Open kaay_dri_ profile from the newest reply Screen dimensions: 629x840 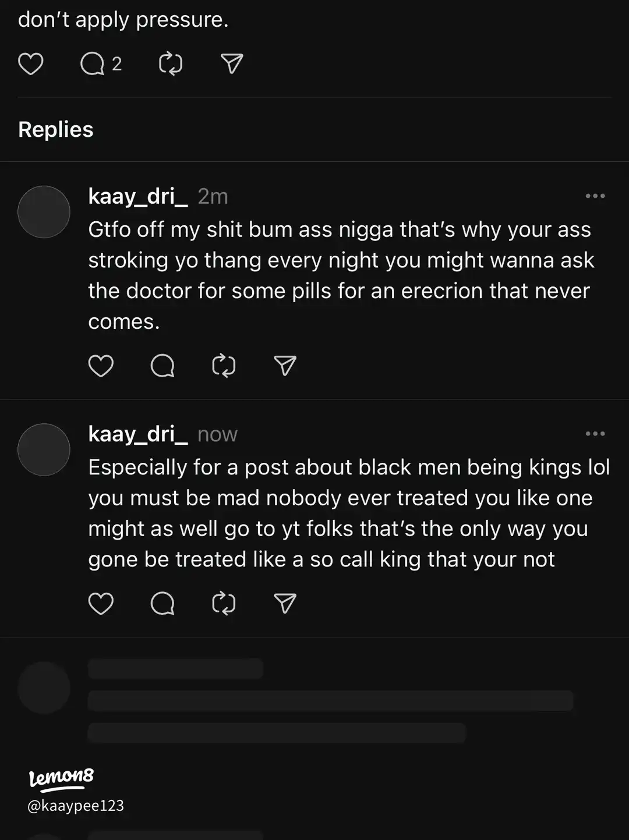pos(138,434)
